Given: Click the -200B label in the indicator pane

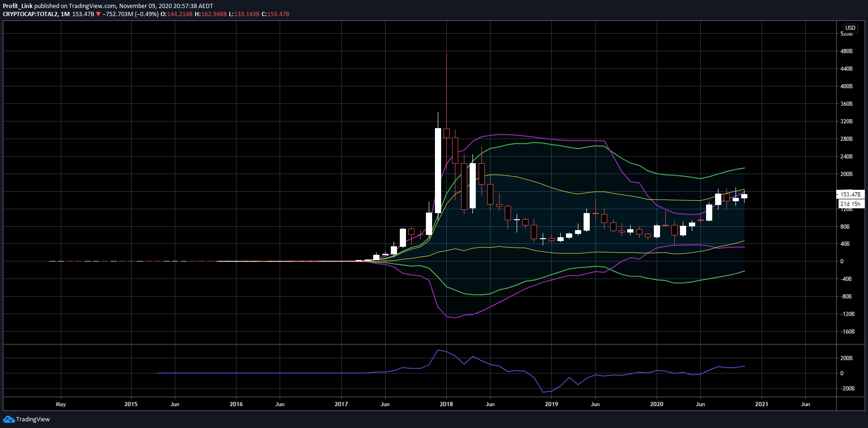Looking at the screenshot, I should pos(847,389).
